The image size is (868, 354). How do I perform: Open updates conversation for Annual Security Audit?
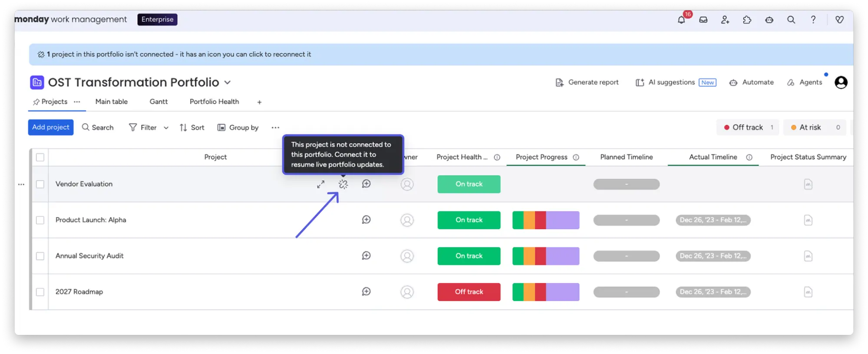(x=366, y=256)
